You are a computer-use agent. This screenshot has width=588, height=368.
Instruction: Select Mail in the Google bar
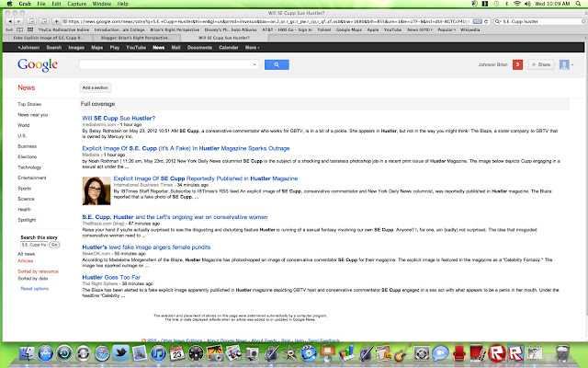175,48
